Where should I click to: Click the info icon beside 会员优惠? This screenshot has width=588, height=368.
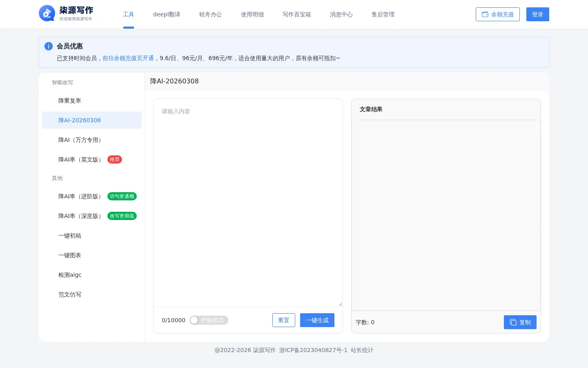click(x=49, y=46)
